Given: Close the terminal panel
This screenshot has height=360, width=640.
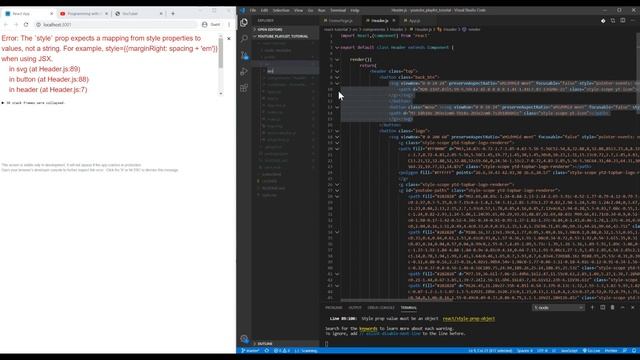Looking at the screenshot, I should tap(633, 307).
